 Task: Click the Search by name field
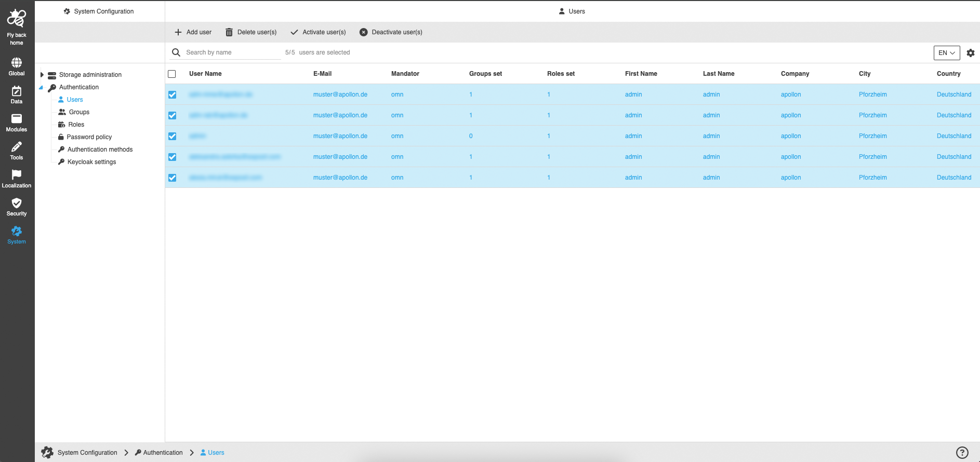coord(231,52)
